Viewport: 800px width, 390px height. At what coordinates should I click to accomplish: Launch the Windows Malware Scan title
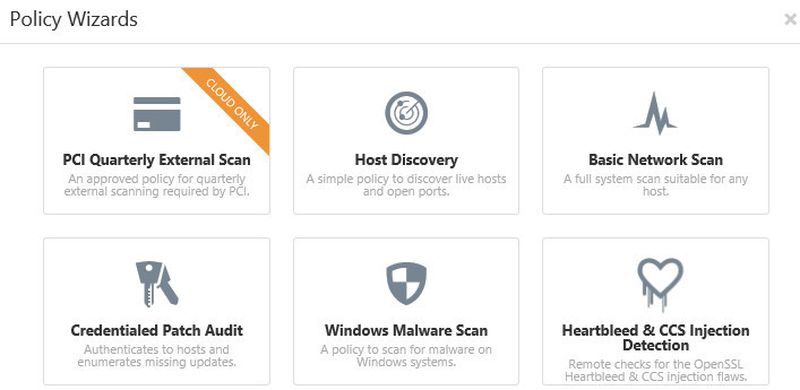point(406,330)
